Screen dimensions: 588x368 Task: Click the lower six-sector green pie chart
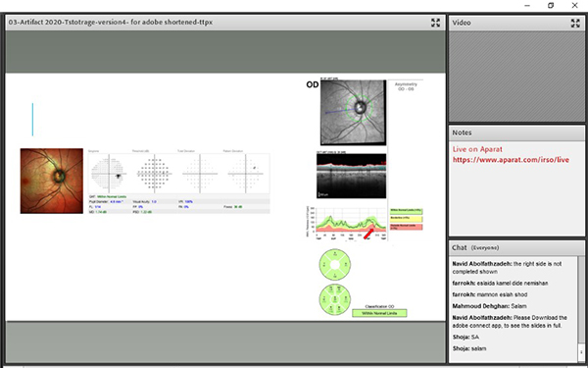point(335,299)
